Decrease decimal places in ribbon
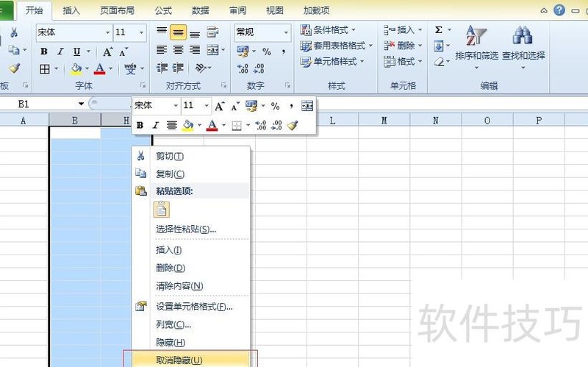 coord(259,68)
